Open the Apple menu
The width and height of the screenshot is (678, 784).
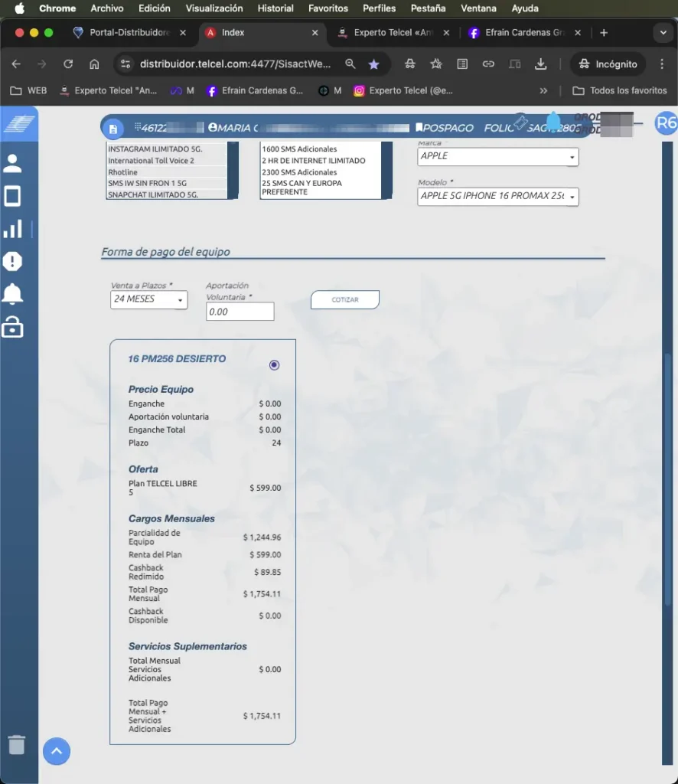19,8
